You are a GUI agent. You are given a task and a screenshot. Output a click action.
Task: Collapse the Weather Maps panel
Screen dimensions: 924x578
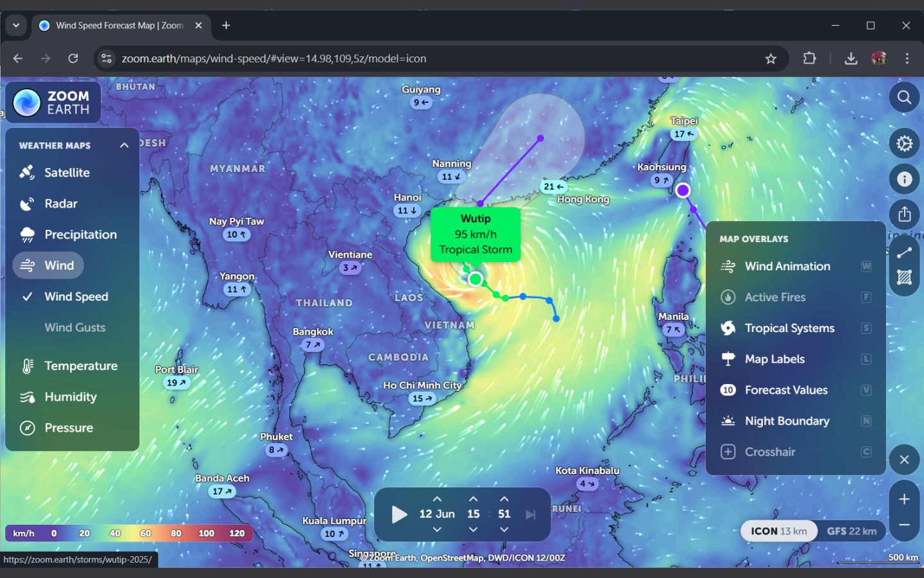point(124,146)
